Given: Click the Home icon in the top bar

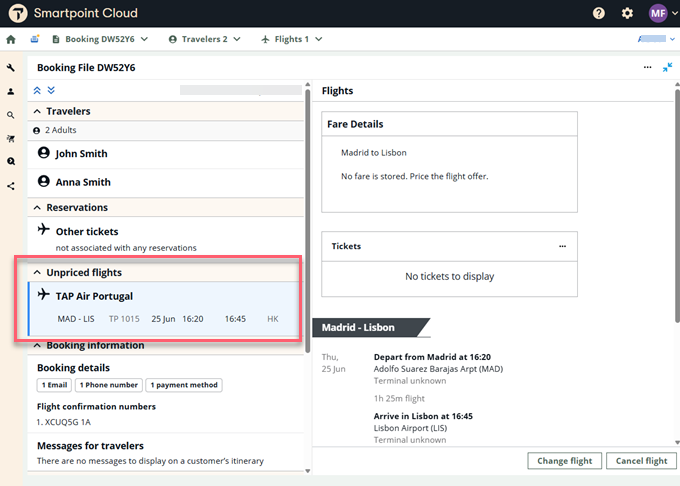Looking at the screenshot, I should (11, 40).
